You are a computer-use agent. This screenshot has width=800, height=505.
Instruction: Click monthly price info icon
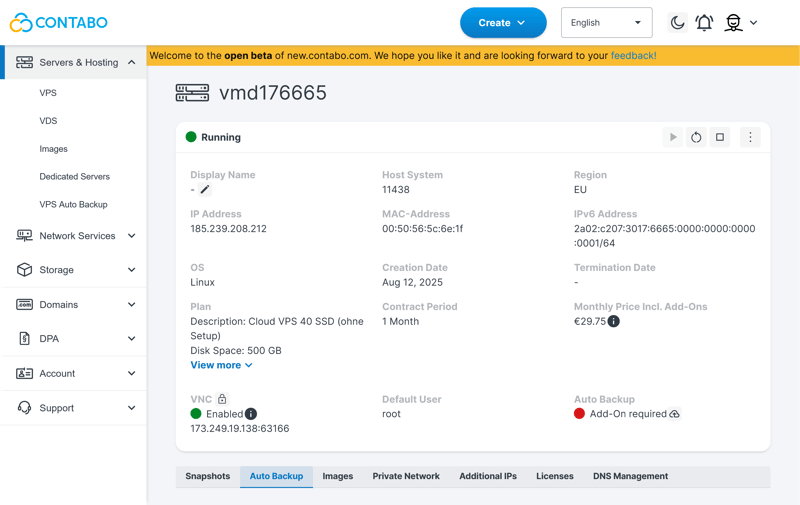point(614,321)
